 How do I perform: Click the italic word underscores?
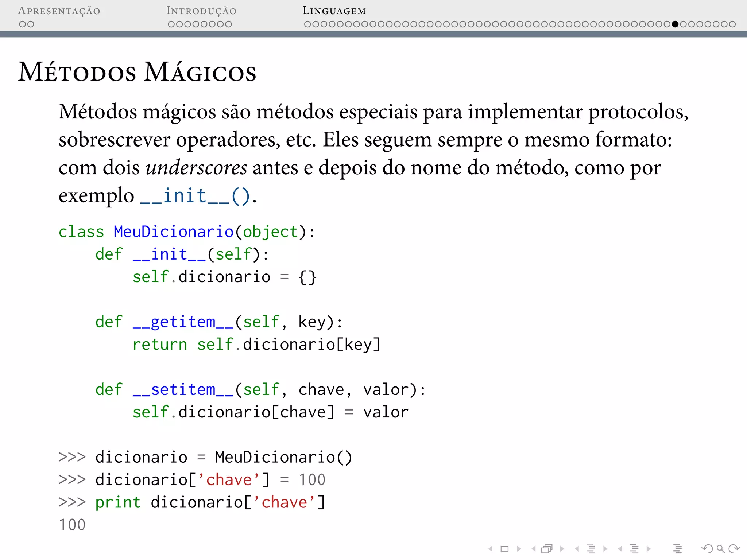197,168
